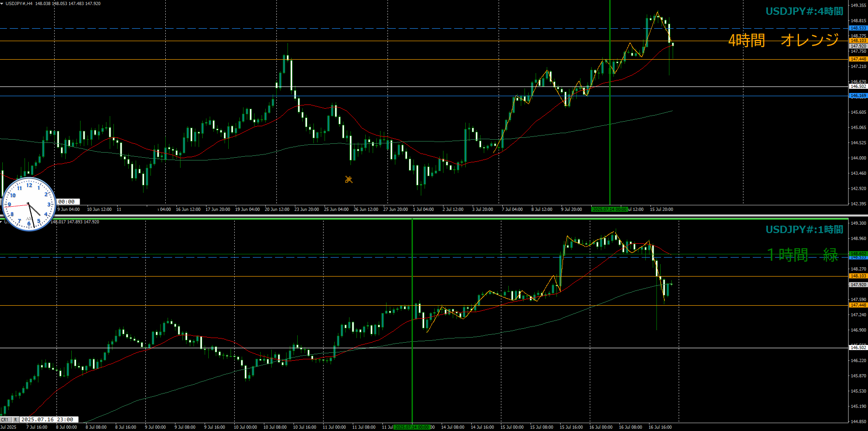Viewport: 868px width, 431px height.
Task: Select the 2025.07.16 23:00 date field
Action: (x=49, y=419)
